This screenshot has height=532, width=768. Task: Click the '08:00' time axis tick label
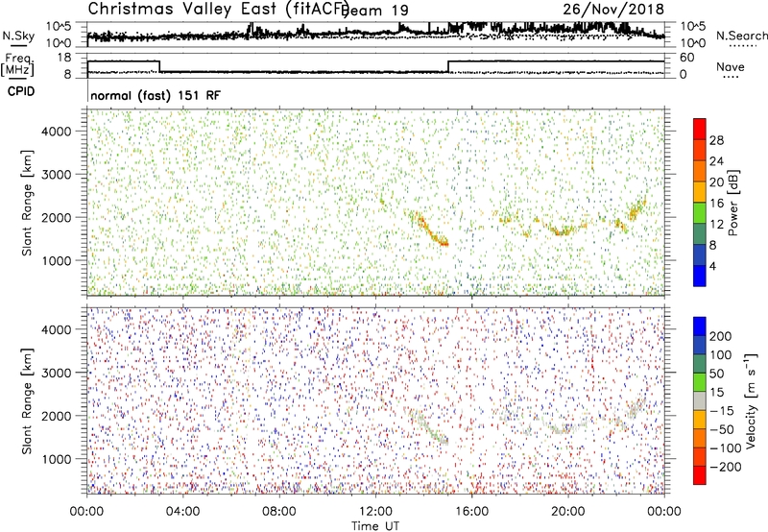pyautogui.click(x=279, y=512)
